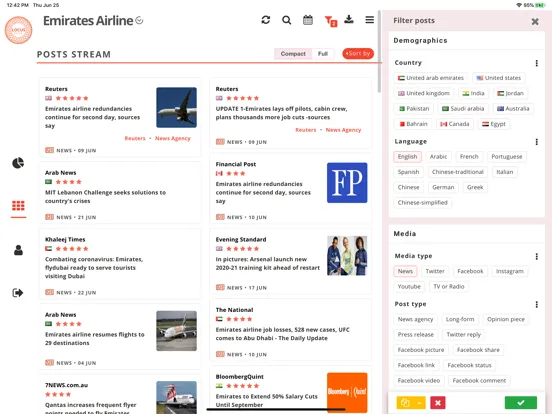Check the battery indicator in status bar

tap(540, 5)
